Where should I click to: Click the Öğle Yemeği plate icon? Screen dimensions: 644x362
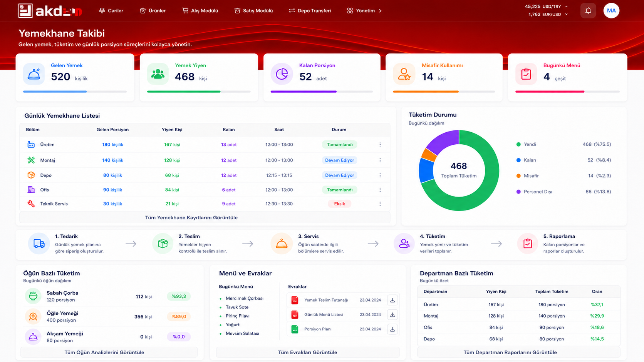click(x=33, y=317)
